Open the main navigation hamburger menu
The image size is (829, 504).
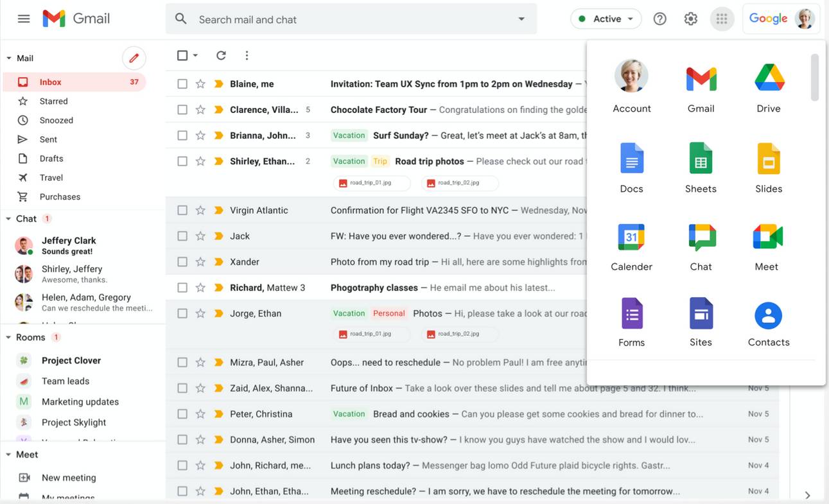24,18
